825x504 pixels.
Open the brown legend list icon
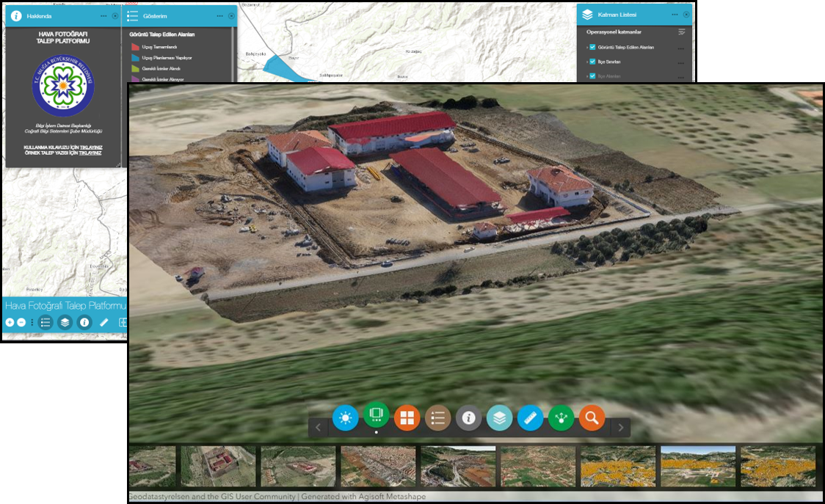coord(437,418)
